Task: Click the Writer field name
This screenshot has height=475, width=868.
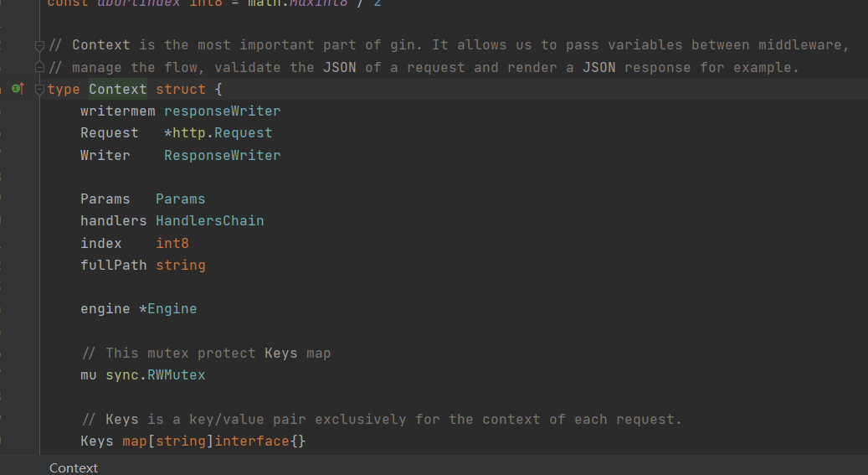Action: 105,155
